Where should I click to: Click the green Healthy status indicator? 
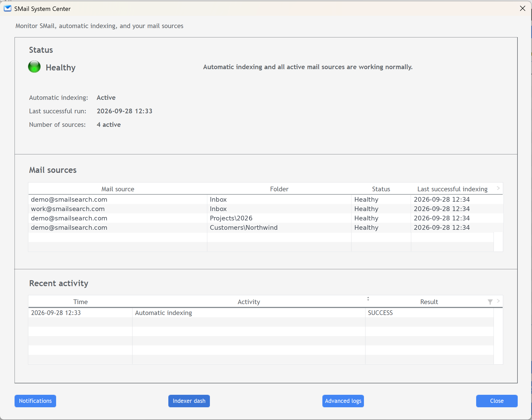pos(34,67)
